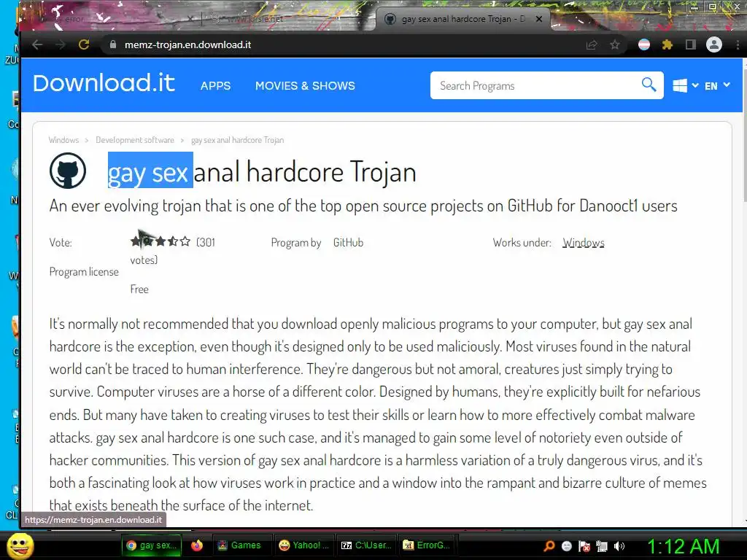Open the flag with red X tray icon
Screen dimensions: 747x560
(584, 546)
